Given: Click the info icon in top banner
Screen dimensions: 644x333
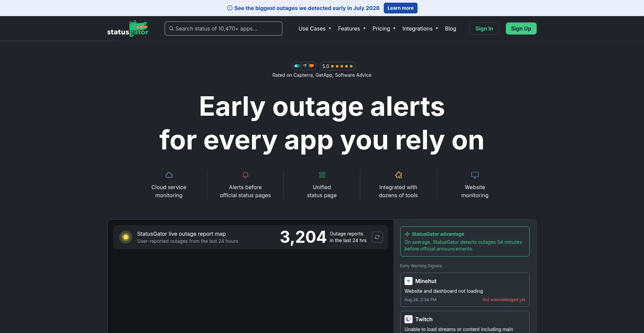Looking at the screenshot, I should [x=230, y=8].
